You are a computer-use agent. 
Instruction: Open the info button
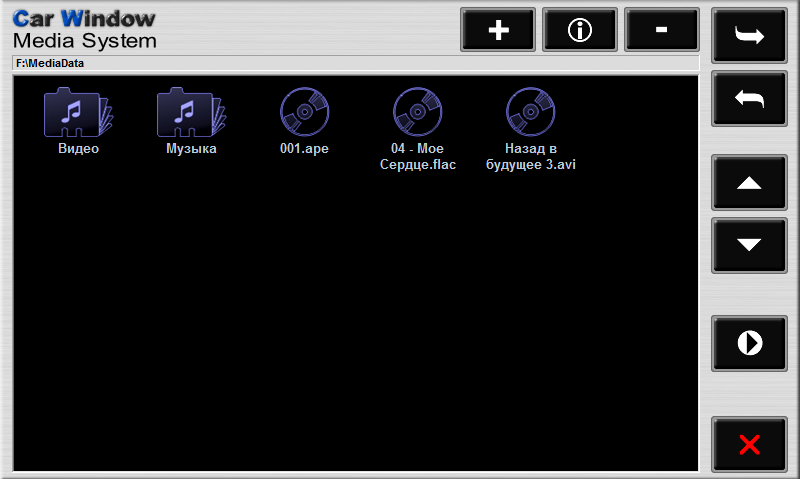(x=579, y=30)
